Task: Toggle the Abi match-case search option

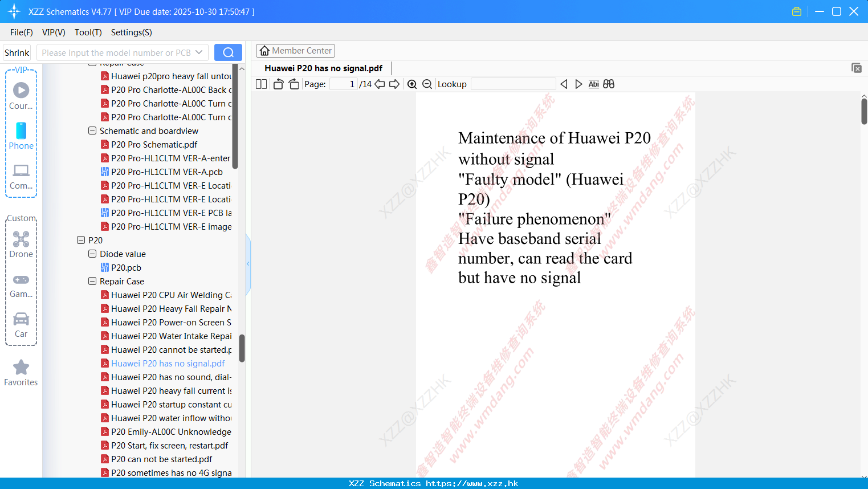Action: pos(593,84)
